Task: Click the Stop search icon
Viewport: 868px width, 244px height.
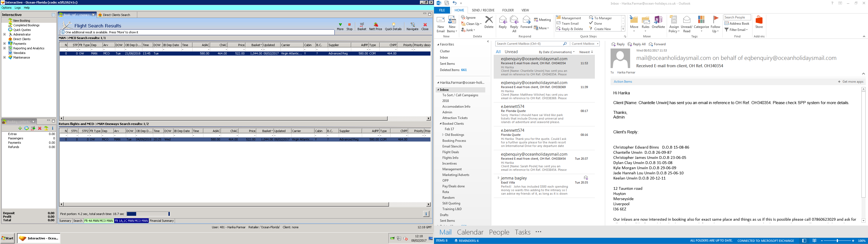Action: [x=349, y=27]
